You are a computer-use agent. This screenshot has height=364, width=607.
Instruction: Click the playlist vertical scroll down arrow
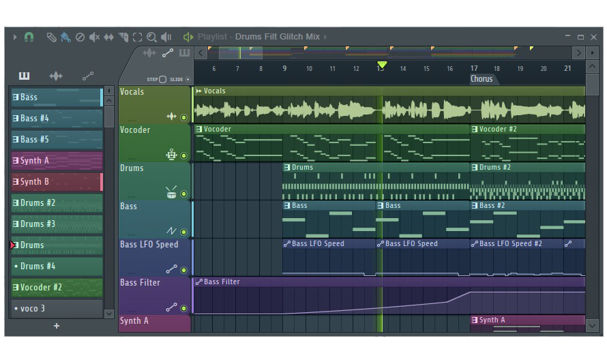(592, 326)
